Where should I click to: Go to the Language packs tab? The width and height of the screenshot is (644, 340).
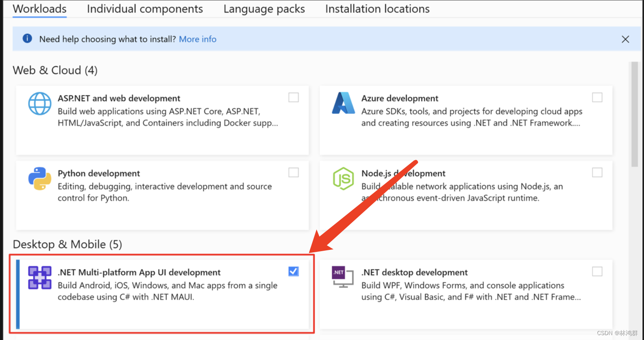pyautogui.click(x=264, y=9)
